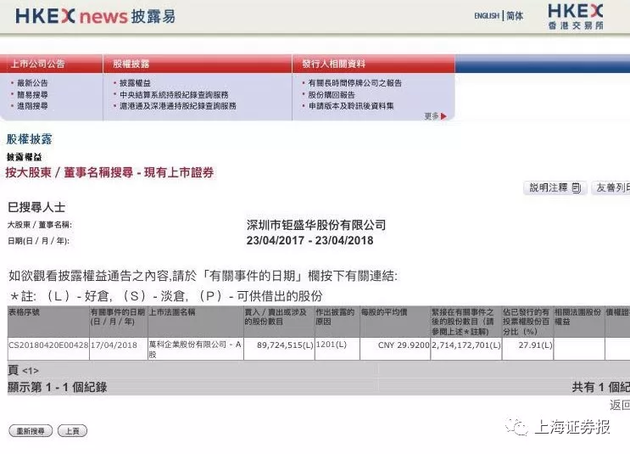The height and width of the screenshot is (454, 630).
Task: Open the 上市公司公告 tab
Action: point(38,62)
